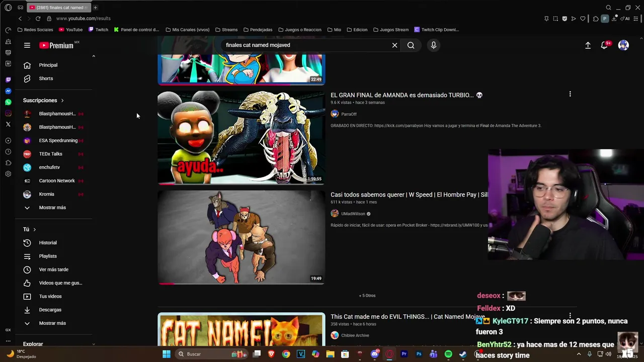Expand subscriptions with Mostrar más under Kromia
644x362 pixels.
(x=53, y=208)
